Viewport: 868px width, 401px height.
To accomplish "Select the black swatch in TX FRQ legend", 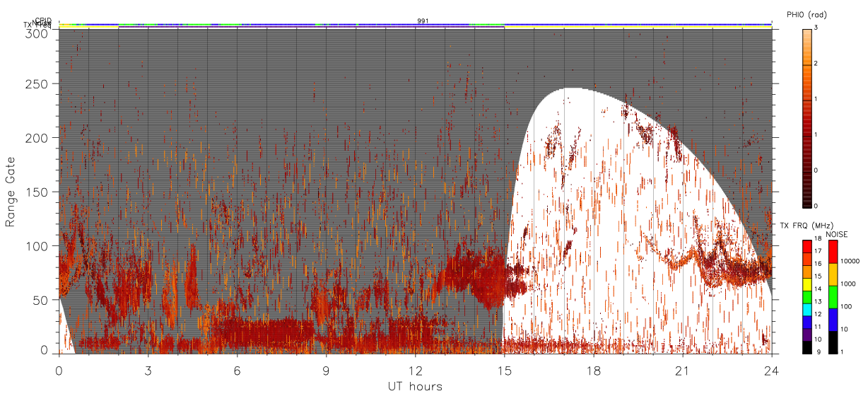I will (x=807, y=347).
